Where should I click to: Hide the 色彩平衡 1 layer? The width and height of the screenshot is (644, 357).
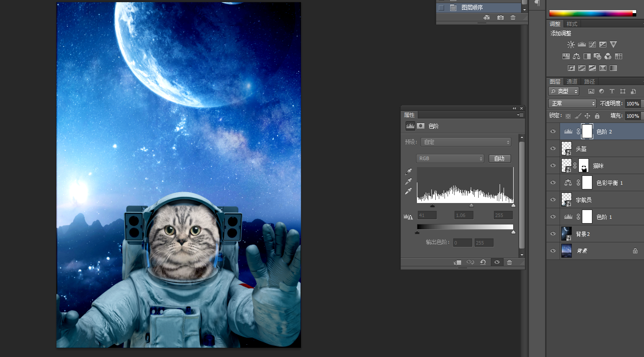(x=553, y=183)
